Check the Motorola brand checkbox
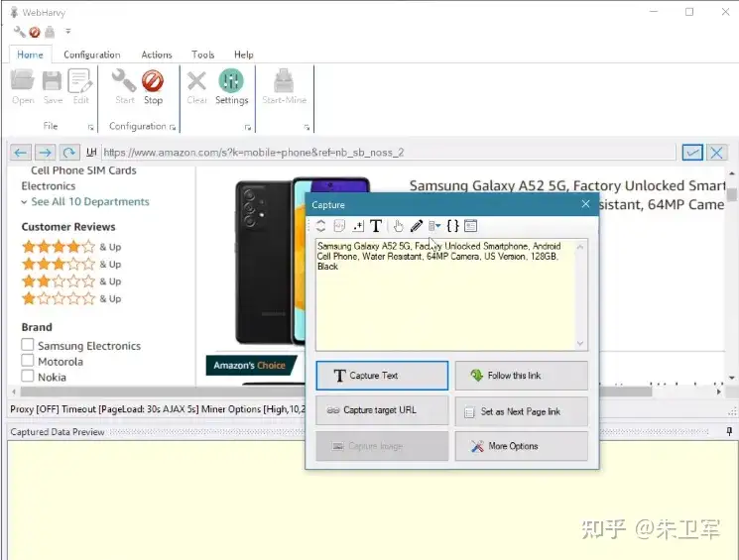This screenshot has height=560, width=739. 28,361
